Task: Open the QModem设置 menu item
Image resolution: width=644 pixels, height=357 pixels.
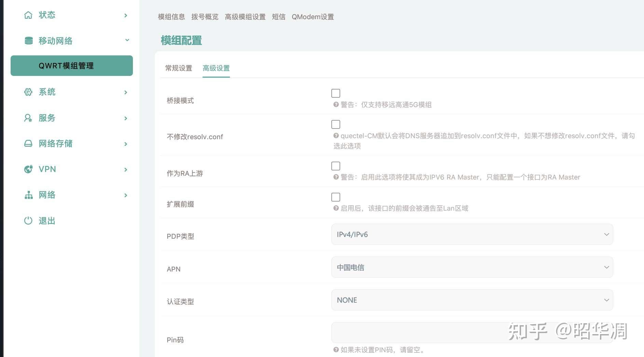Action: pyautogui.click(x=313, y=17)
